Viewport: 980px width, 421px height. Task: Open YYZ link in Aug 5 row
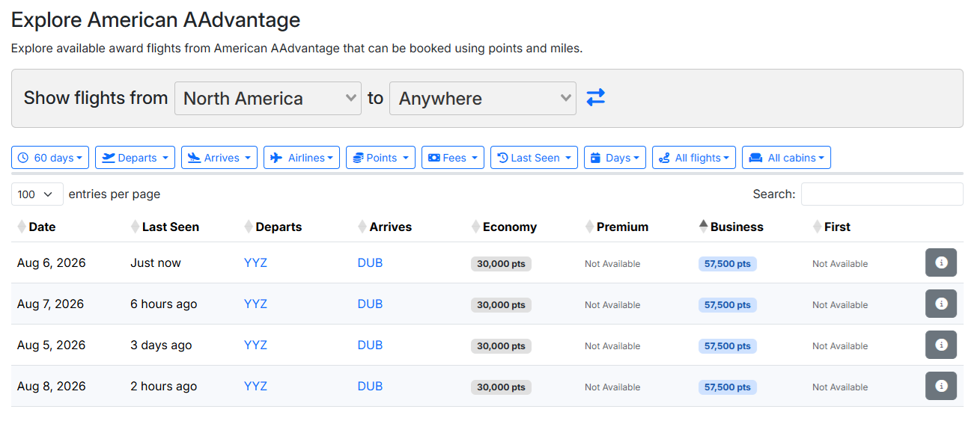[255, 345]
